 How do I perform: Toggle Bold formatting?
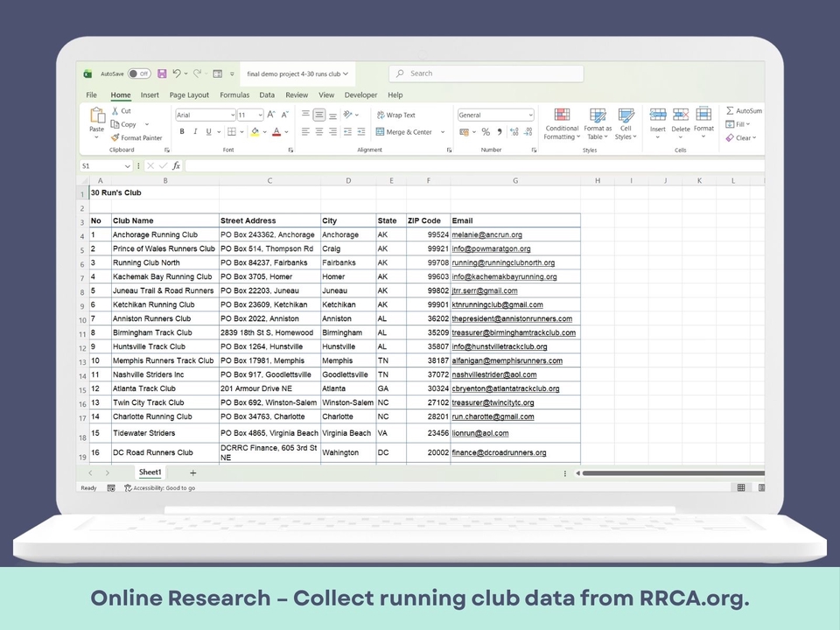182,132
